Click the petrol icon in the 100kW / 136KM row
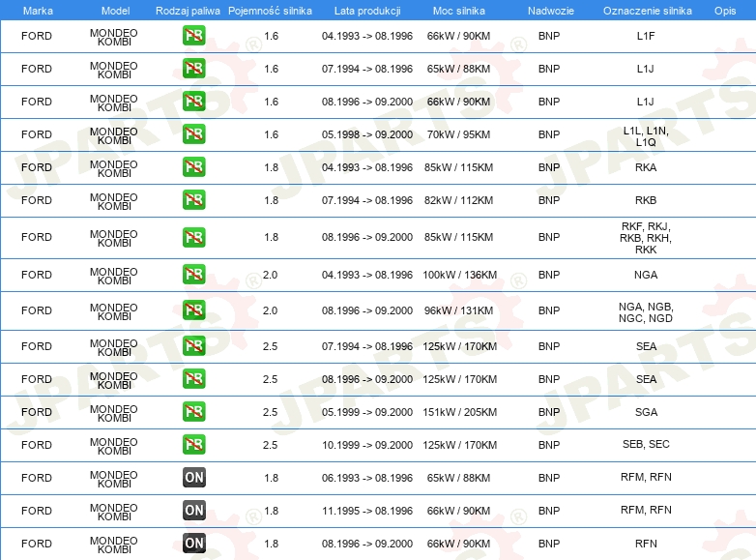 [x=193, y=274]
